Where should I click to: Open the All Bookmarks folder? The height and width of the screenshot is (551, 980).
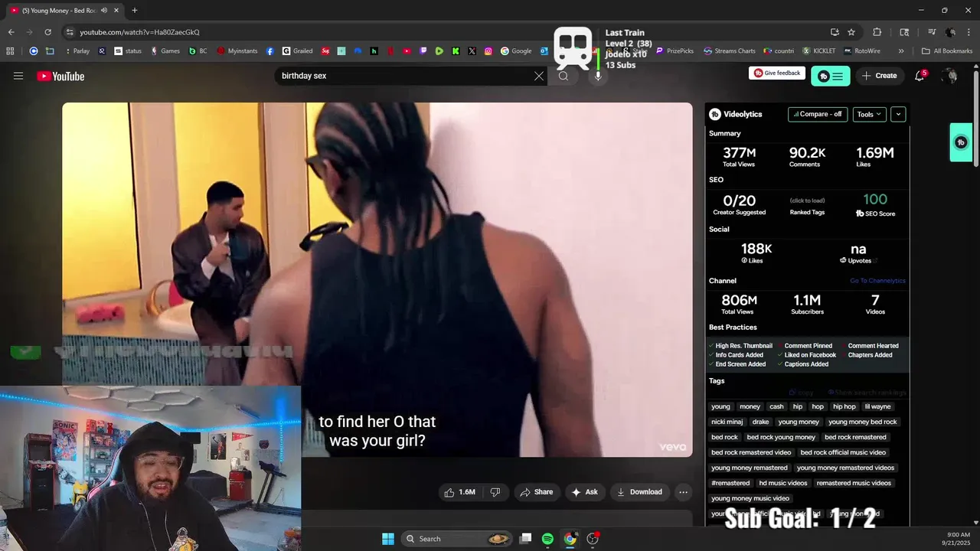[947, 51]
